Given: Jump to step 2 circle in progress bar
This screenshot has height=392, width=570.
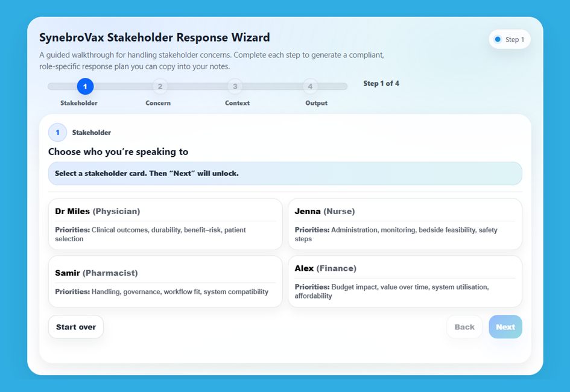Looking at the screenshot, I should click(160, 86).
